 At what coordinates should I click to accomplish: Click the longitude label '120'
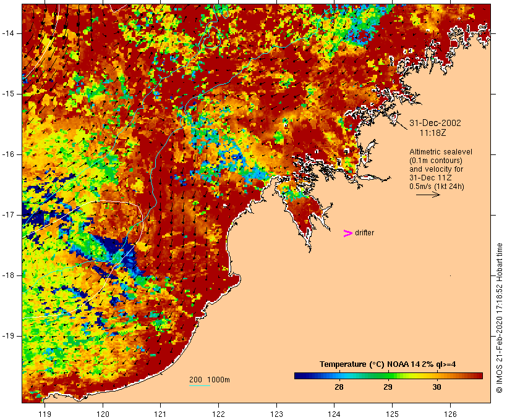[x=103, y=414]
